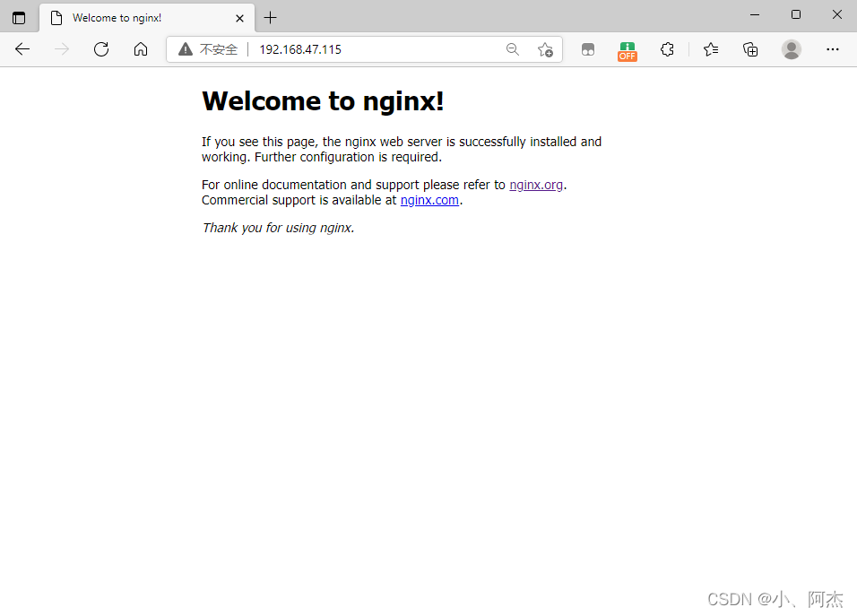This screenshot has height=616, width=857.
Task: Open the Tampermonkey-style extension icon
Action: pos(587,49)
